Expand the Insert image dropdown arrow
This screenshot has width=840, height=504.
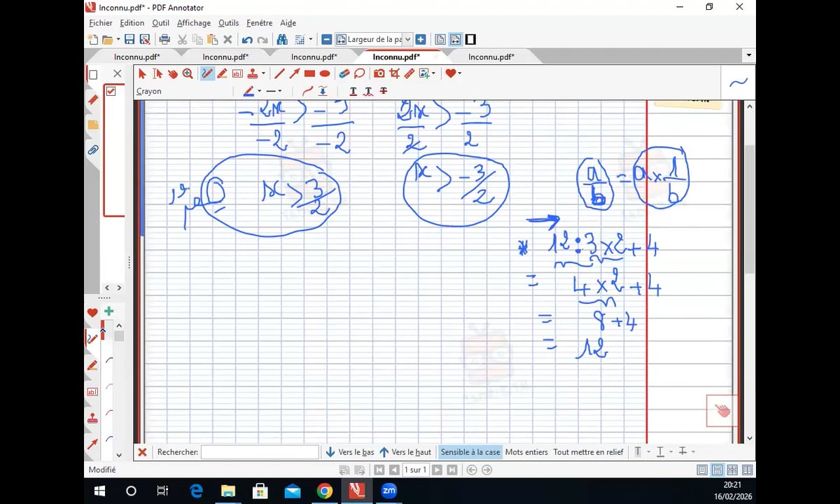click(x=433, y=73)
